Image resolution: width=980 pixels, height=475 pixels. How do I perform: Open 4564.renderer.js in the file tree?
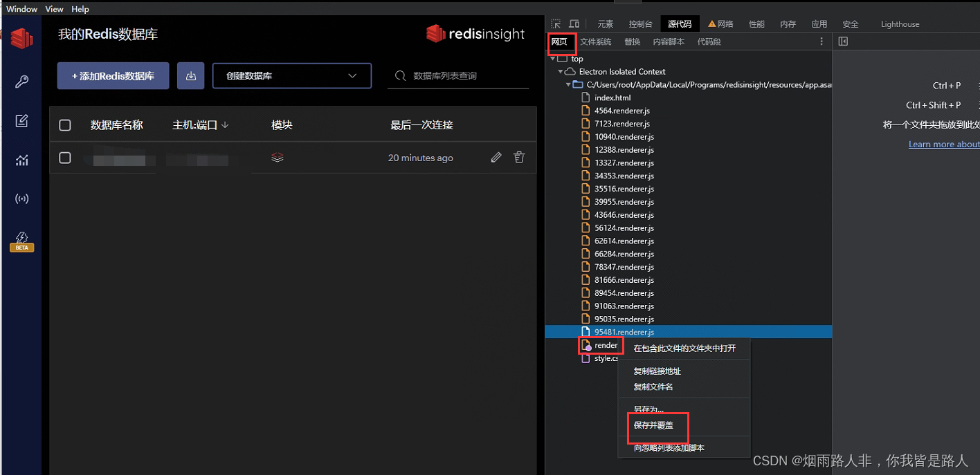[x=622, y=111]
